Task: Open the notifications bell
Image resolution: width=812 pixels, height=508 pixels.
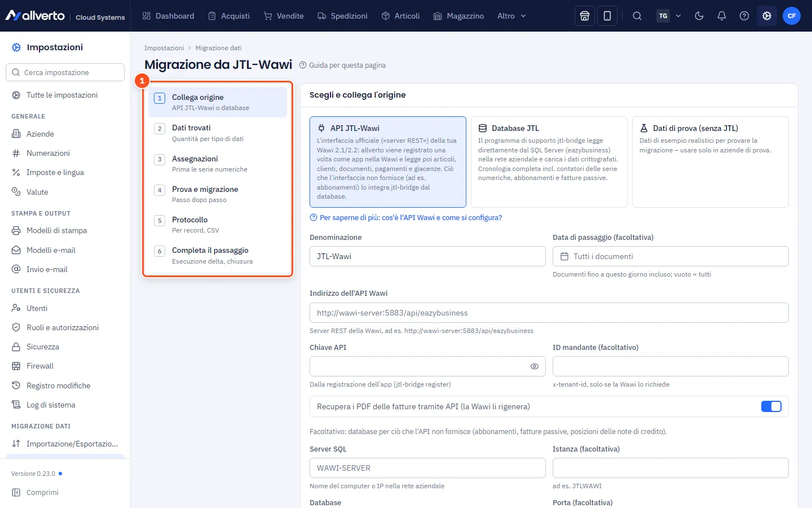Action: tap(722, 16)
